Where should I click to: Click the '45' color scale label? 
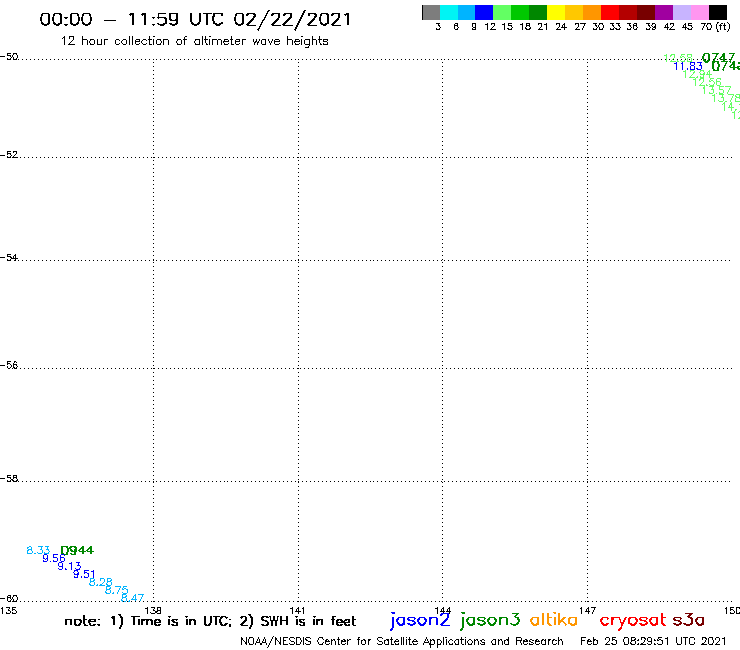pos(687,27)
